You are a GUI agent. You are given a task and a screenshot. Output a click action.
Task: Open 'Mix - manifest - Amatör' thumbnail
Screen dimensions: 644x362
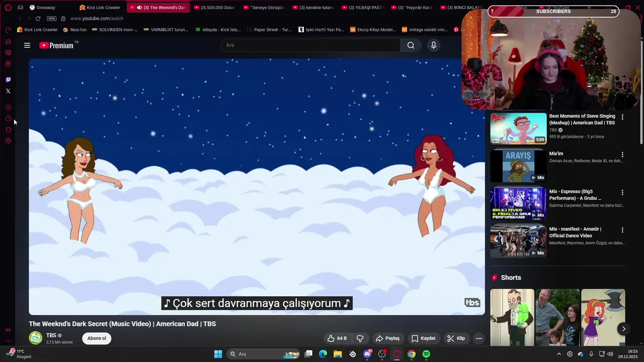(518, 241)
